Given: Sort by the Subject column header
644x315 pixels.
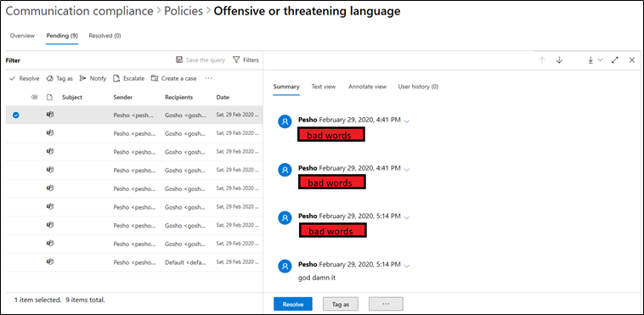Looking at the screenshot, I should point(72,98).
